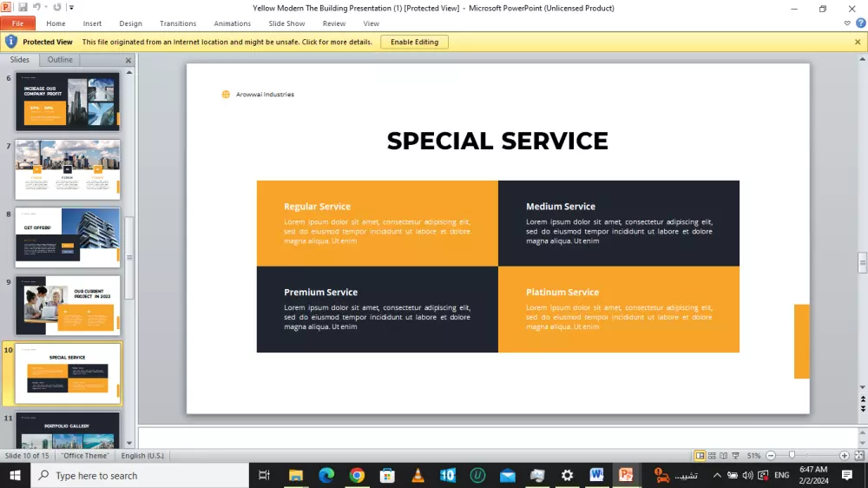Select the Slides pane tab
This screenshot has width=868, height=488.
click(x=19, y=59)
